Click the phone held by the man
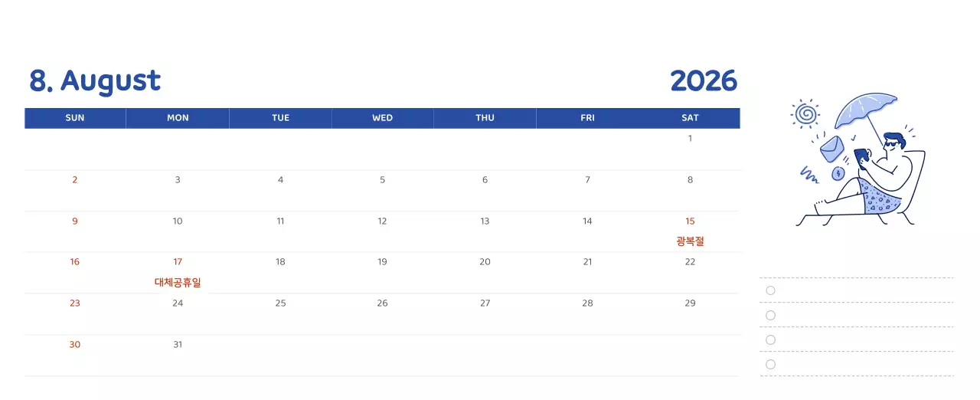Viewport: 980px width, 400px height. click(x=861, y=156)
